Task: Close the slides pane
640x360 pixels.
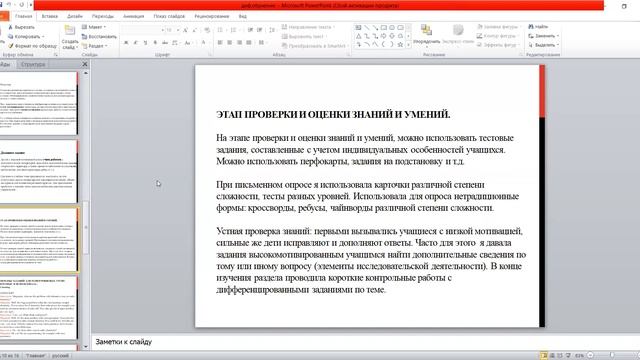Action: point(85,64)
